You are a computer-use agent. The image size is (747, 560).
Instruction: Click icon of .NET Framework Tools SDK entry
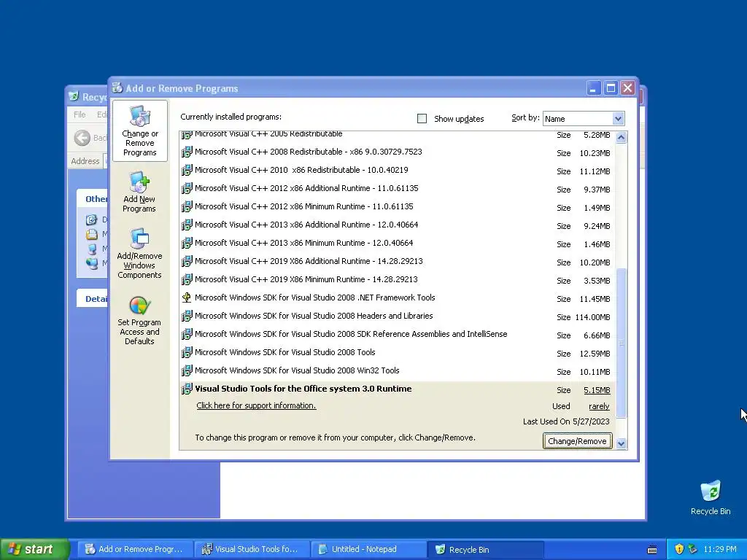point(187,297)
